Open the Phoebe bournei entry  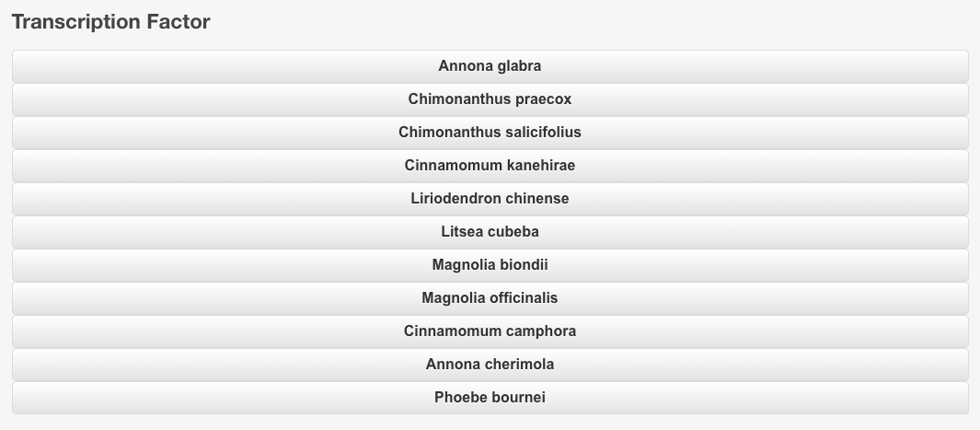(x=490, y=398)
